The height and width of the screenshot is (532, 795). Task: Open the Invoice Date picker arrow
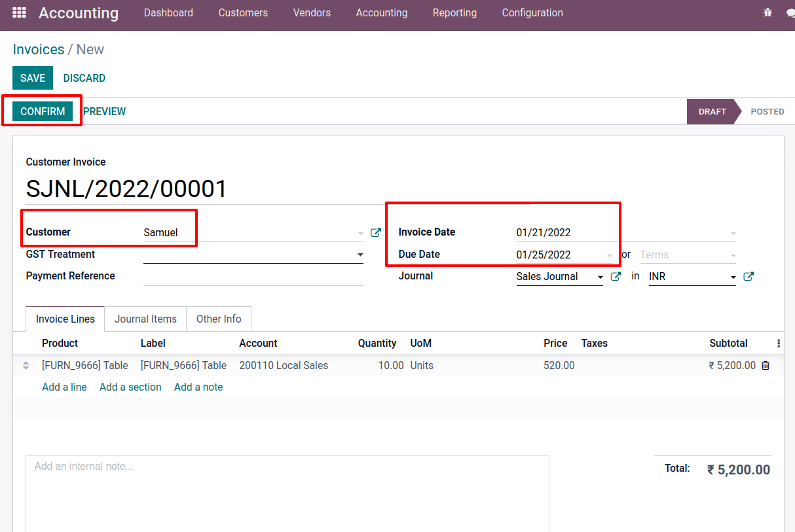(733, 233)
